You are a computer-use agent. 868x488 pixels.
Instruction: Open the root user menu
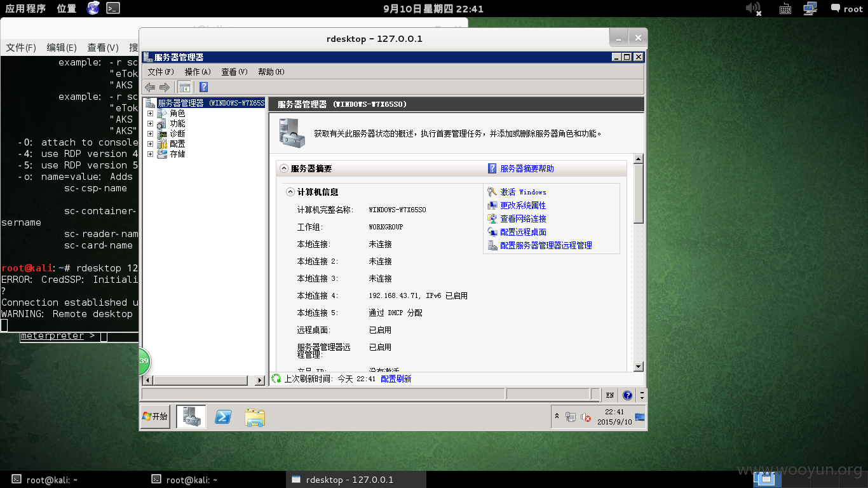pyautogui.click(x=846, y=9)
